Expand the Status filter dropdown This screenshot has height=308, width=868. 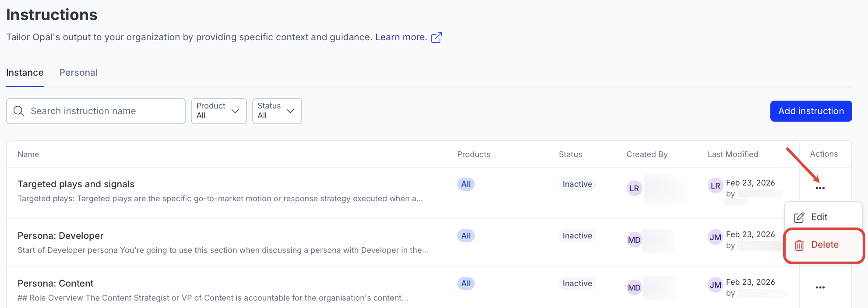click(x=277, y=111)
